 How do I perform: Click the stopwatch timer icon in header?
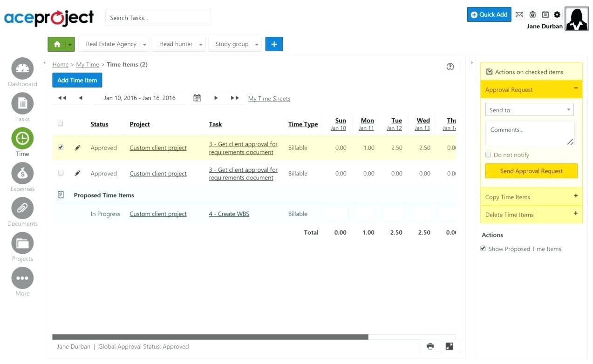532,14
